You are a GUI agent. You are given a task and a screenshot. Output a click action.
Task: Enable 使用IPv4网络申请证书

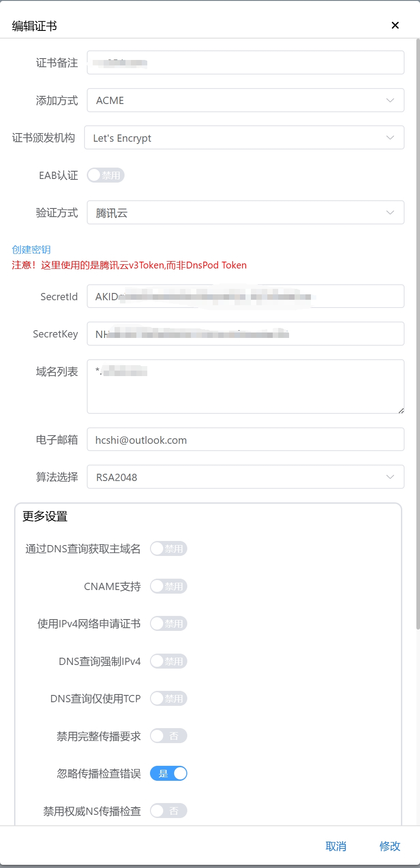coord(168,623)
